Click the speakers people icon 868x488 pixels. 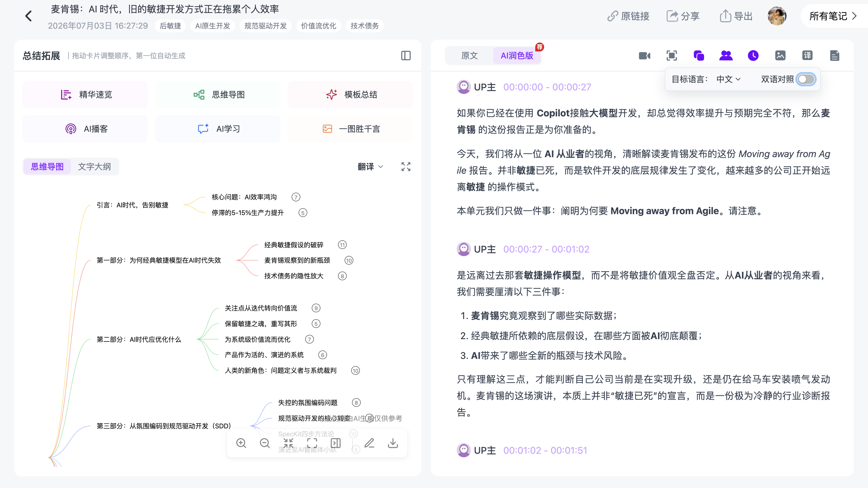coord(726,56)
